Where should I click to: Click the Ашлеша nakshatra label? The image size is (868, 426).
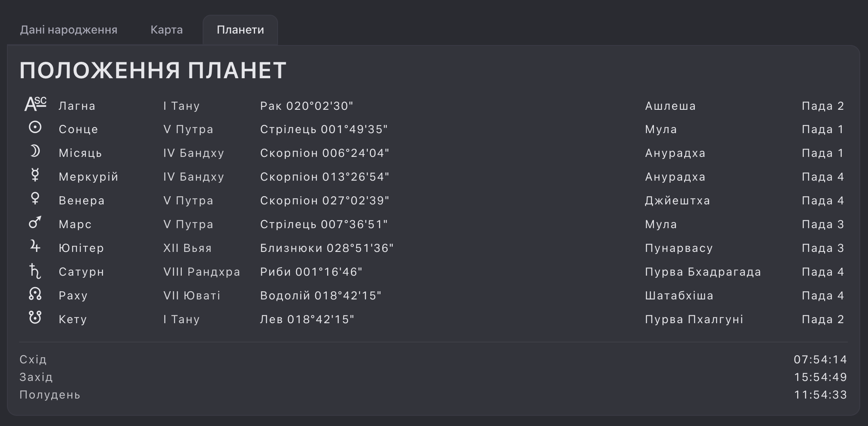pyautogui.click(x=670, y=106)
